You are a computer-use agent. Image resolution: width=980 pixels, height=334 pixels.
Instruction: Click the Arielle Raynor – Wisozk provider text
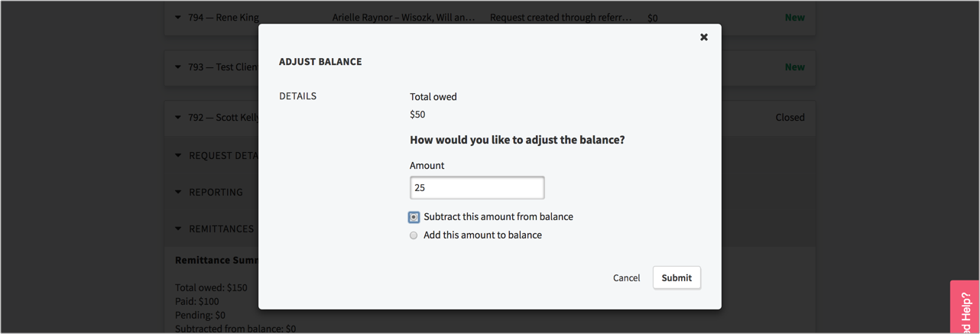tap(403, 17)
